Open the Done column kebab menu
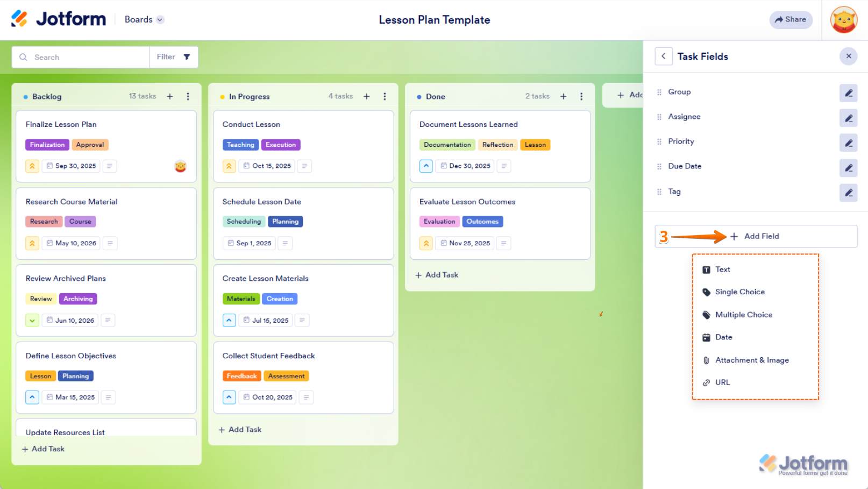 point(581,96)
